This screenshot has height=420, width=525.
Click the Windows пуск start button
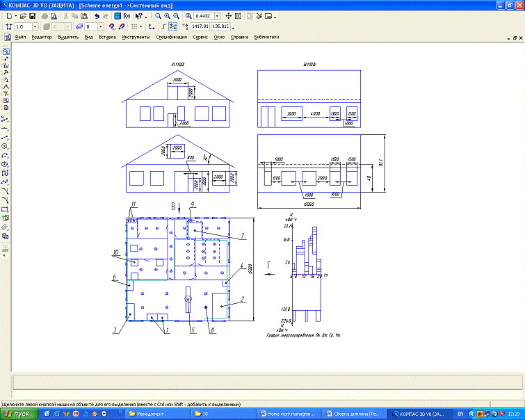(17, 414)
